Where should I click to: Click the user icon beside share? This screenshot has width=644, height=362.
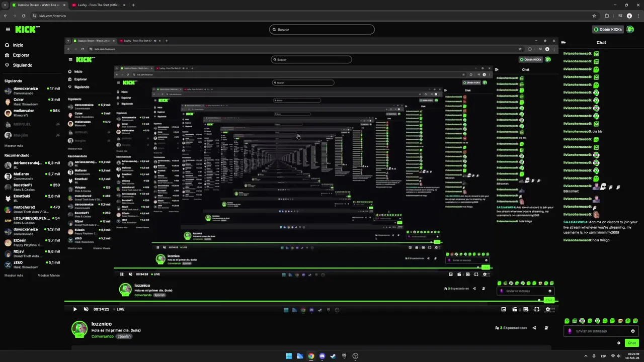point(546,328)
